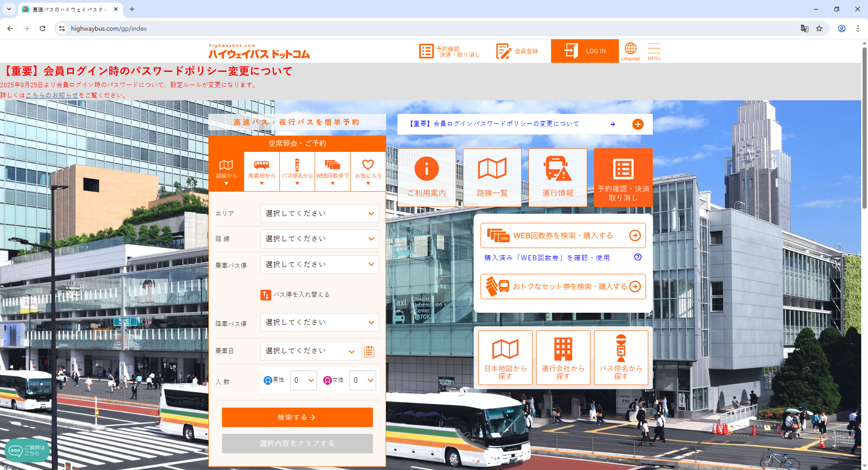
Task: Open the 路線一覧 map tile
Action: point(492,177)
